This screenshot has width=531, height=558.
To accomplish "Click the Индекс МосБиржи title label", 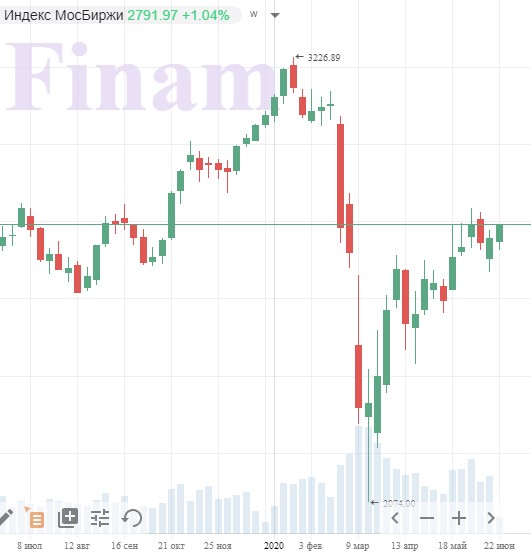I will tap(64, 15).
